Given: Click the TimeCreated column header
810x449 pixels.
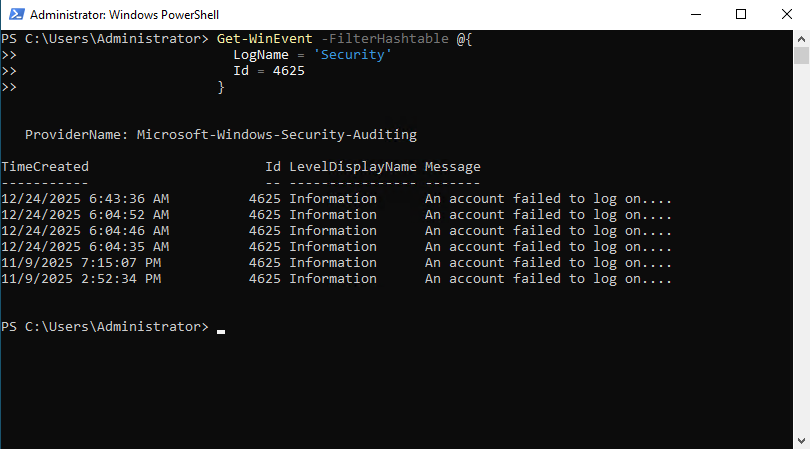Looking at the screenshot, I should point(45,167).
